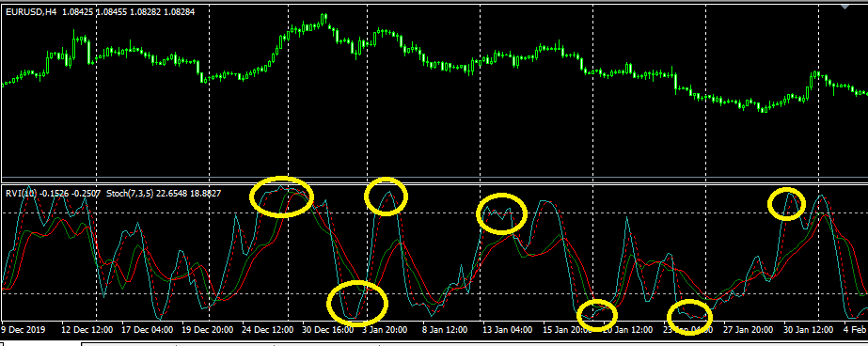Click the '15 Jan 20:00' time label
868x346 pixels.
point(567,329)
